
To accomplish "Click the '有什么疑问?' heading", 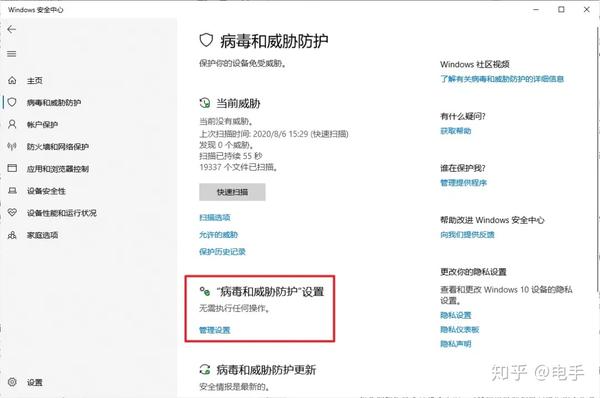I will (x=463, y=116).
